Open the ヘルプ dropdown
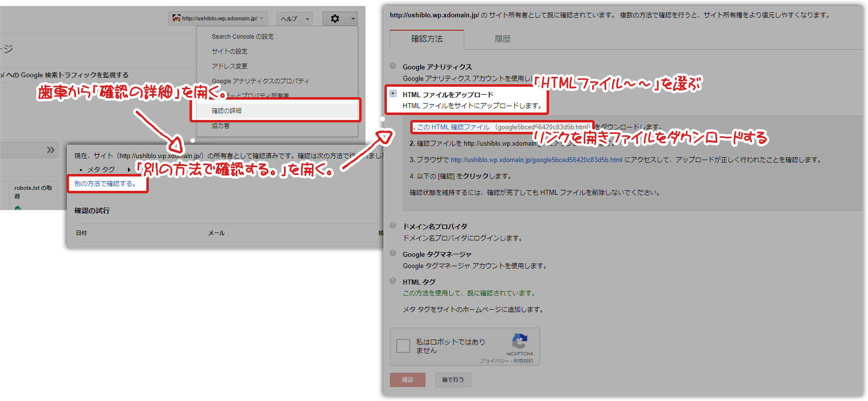868x401 pixels. click(295, 19)
